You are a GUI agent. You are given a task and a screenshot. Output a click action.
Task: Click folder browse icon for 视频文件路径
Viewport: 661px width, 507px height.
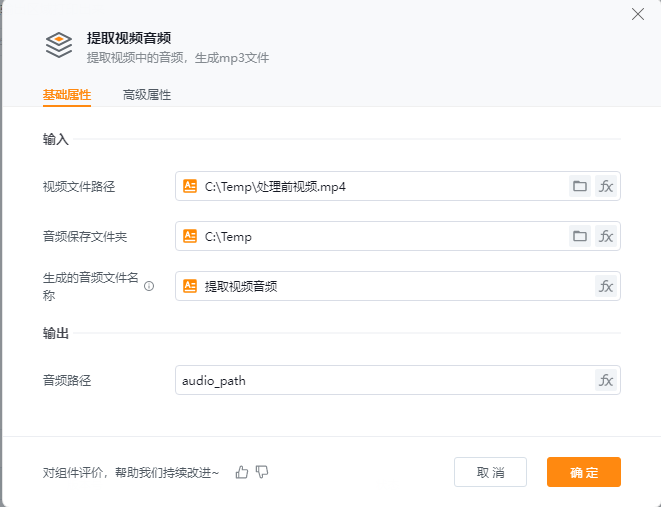(x=579, y=186)
